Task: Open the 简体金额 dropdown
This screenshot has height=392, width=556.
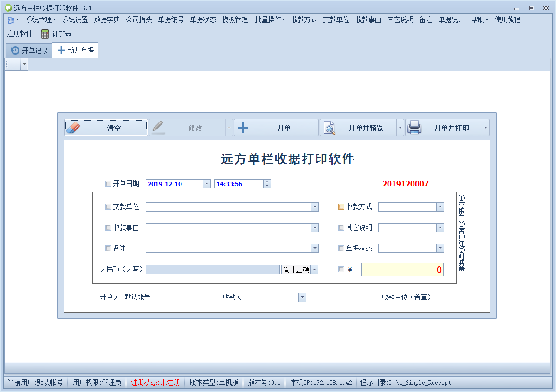Action: click(x=314, y=270)
